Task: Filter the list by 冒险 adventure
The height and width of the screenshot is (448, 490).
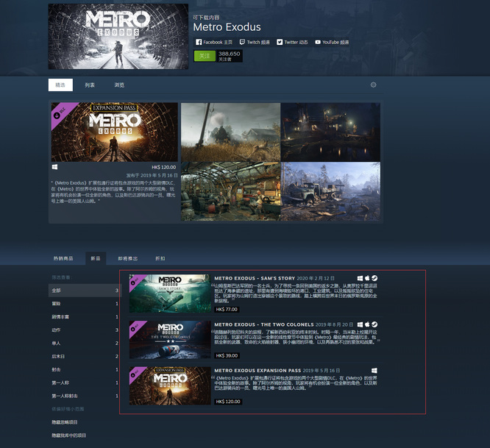Action: [x=57, y=303]
